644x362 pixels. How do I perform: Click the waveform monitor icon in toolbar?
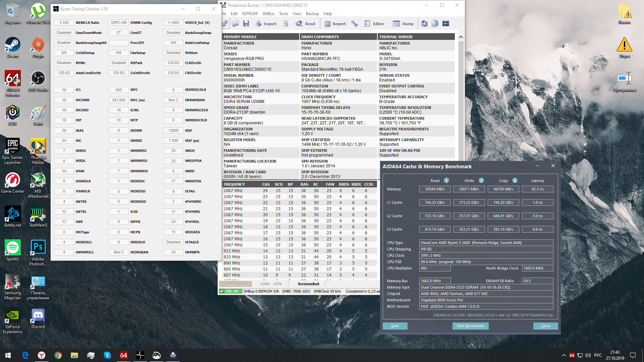click(x=446, y=23)
